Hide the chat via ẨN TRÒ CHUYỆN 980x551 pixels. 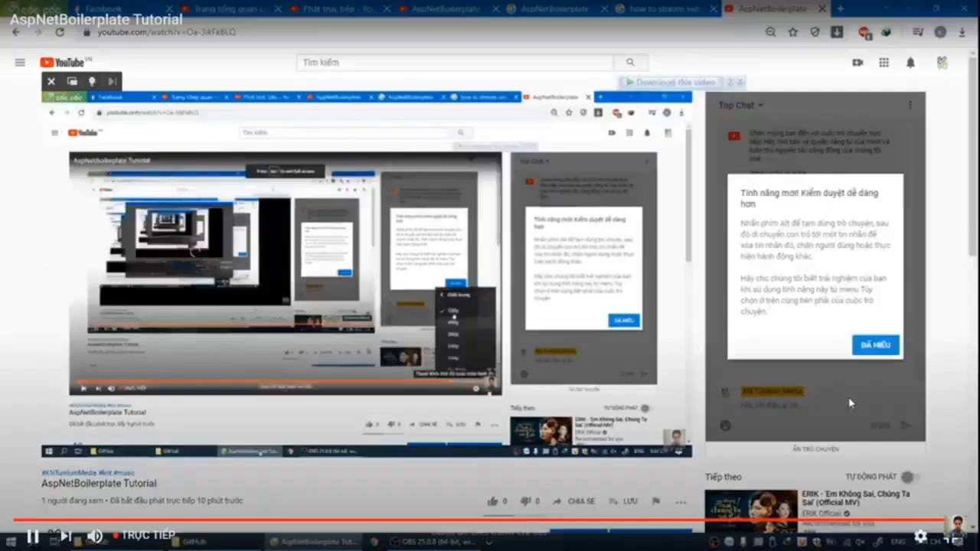tap(815, 449)
